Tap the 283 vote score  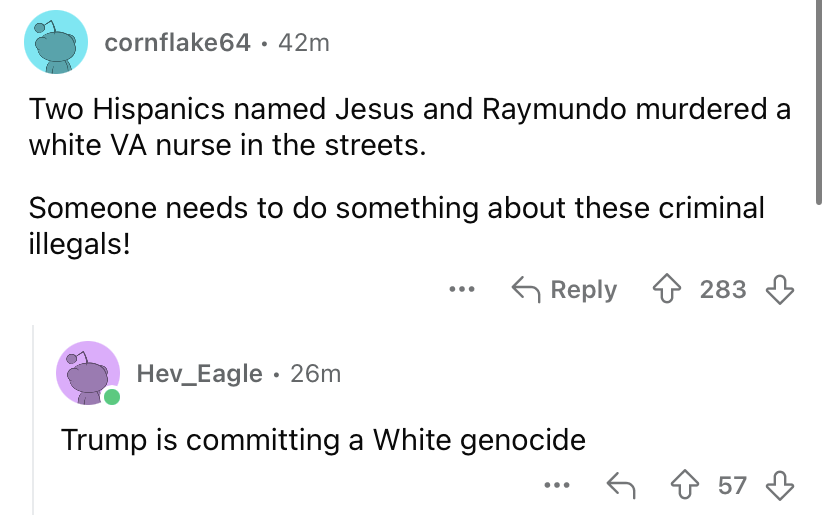pyautogui.click(x=723, y=290)
